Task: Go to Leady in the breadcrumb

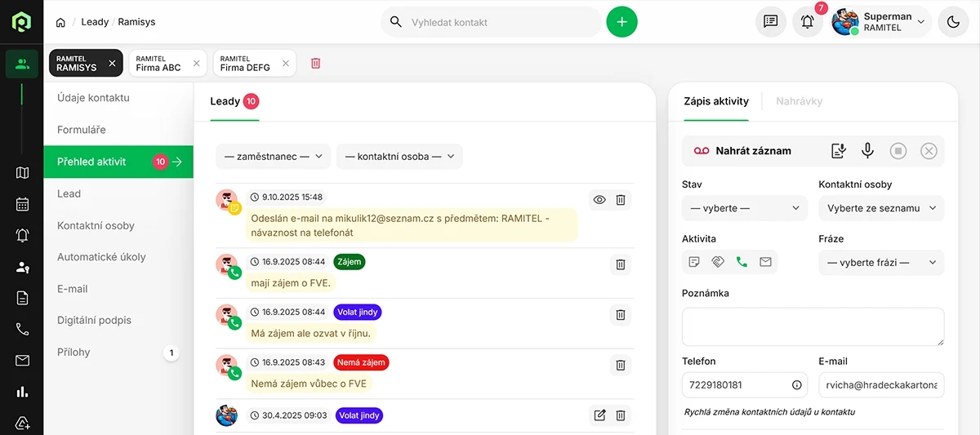Action: click(x=95, y=22)
